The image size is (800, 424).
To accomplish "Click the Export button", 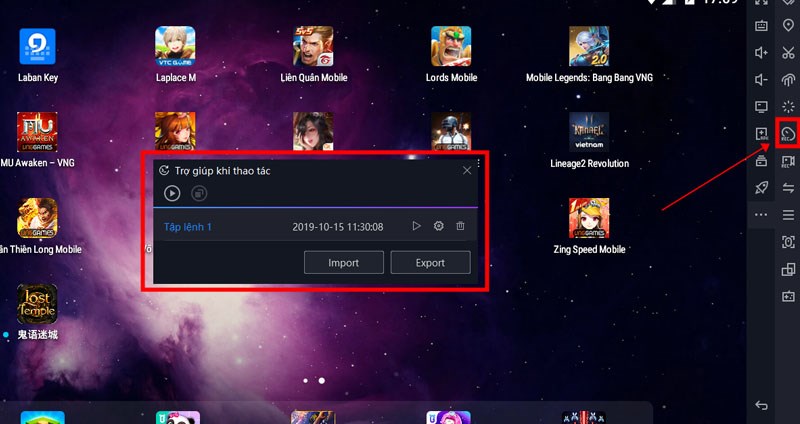I will (x=430, y=263).
